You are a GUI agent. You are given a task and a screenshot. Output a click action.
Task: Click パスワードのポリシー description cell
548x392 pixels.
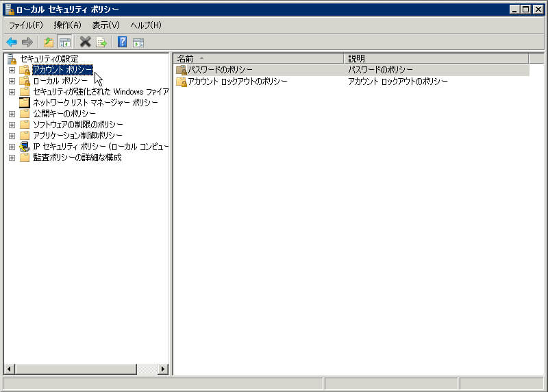(x=380, y=70)
